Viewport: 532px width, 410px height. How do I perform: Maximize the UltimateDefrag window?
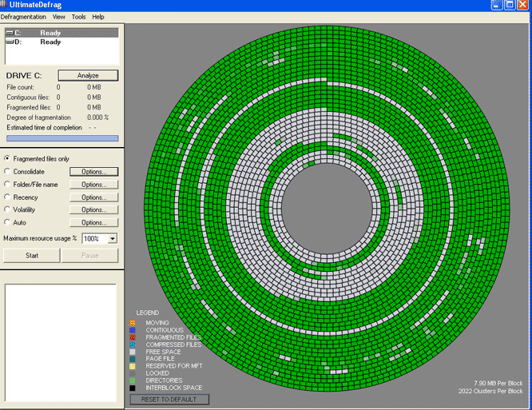pyautogui.click(x=510, y=5)
